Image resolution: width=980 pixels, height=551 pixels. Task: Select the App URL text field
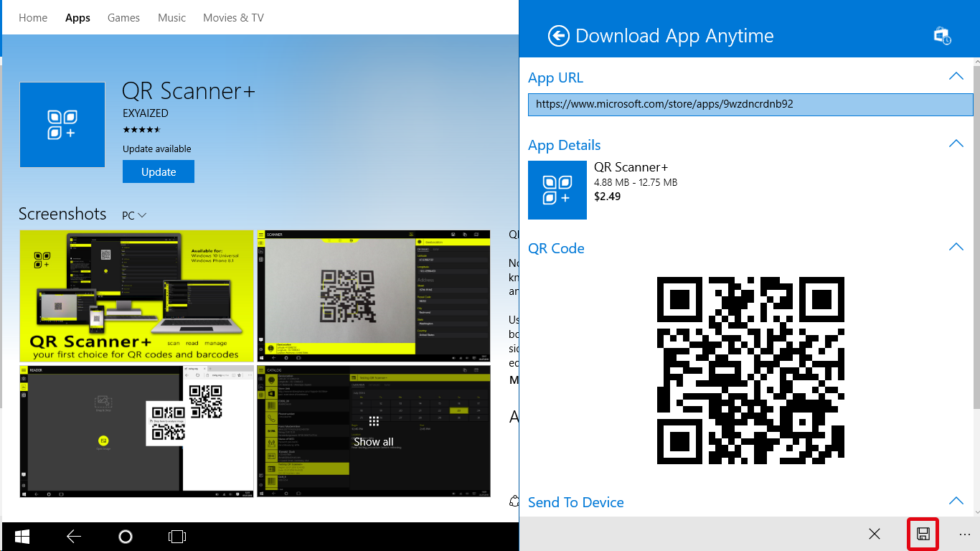coord(750,104)
